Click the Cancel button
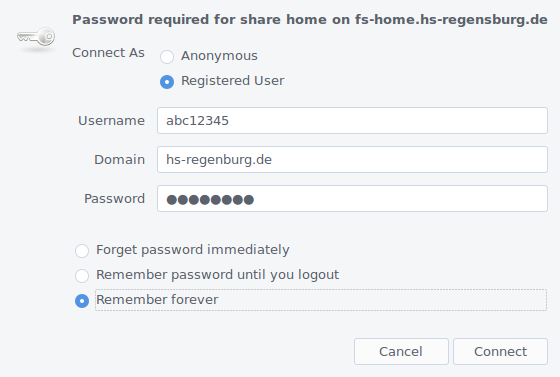The height and width of the screenshot is (377, 560). pos(401,352)
